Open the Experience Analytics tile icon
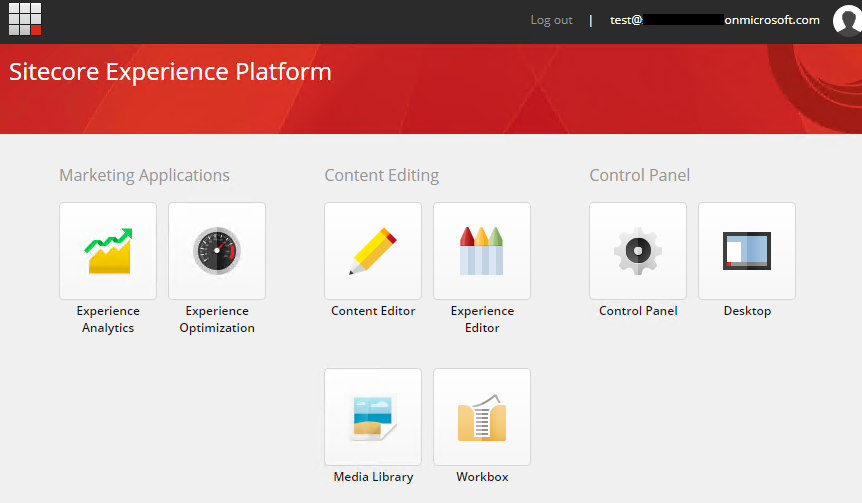Screen dimensions: 862x503 [x=108, y=251]
